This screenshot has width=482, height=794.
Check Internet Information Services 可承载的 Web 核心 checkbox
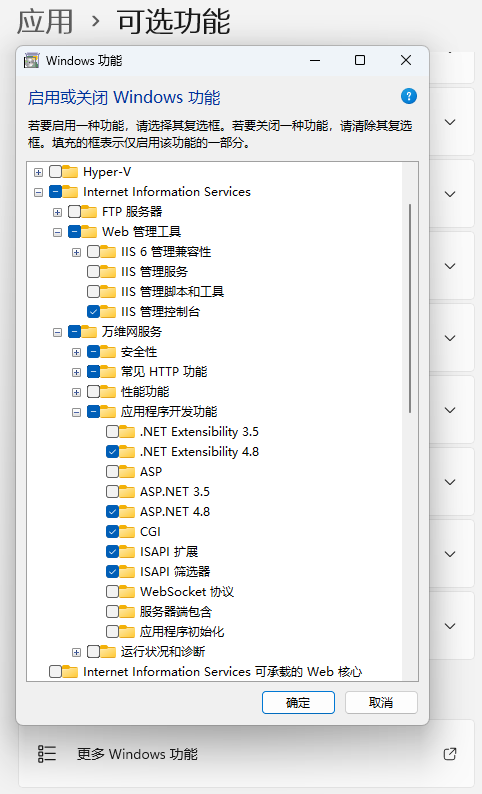[x=56, y=671]
